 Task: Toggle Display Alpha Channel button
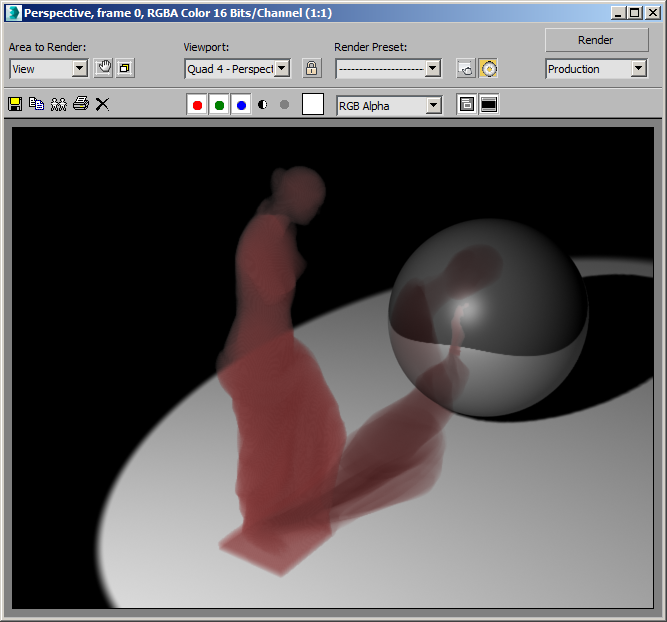(x=263, y=104)
